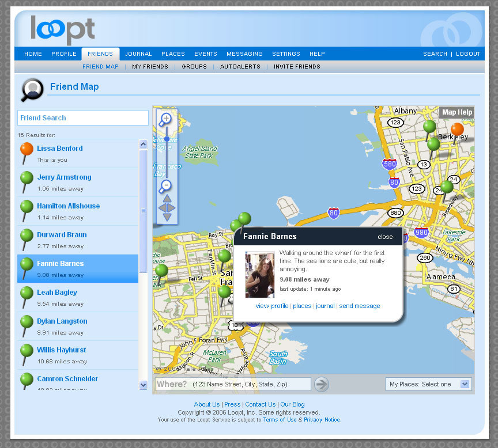Image resolution: width=498 pixels, height=448 pixels.
Task: Open the Events tab
Action: pyautogui.click(x=206, y=54)
